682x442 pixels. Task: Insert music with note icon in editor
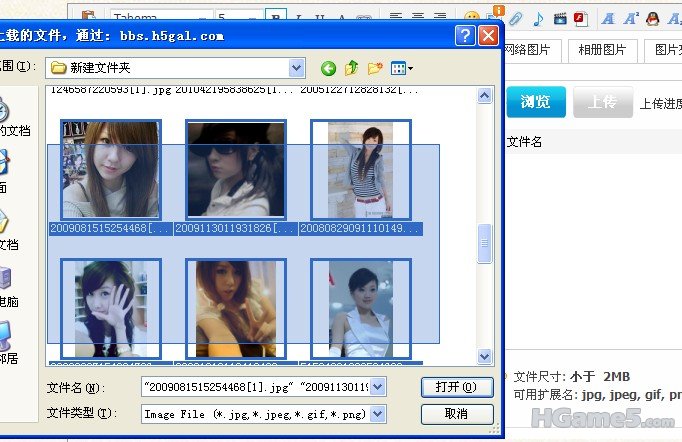click(x=538, y=19)
